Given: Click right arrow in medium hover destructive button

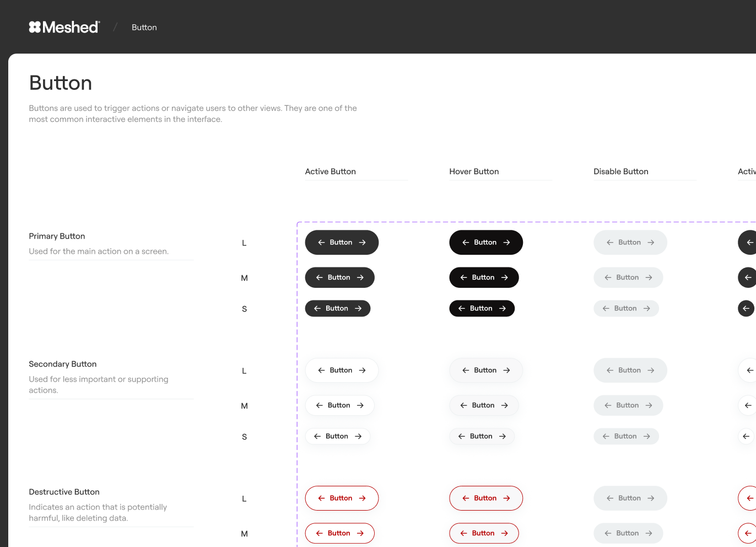Looking at the screenshot, I should coord(504,533).
